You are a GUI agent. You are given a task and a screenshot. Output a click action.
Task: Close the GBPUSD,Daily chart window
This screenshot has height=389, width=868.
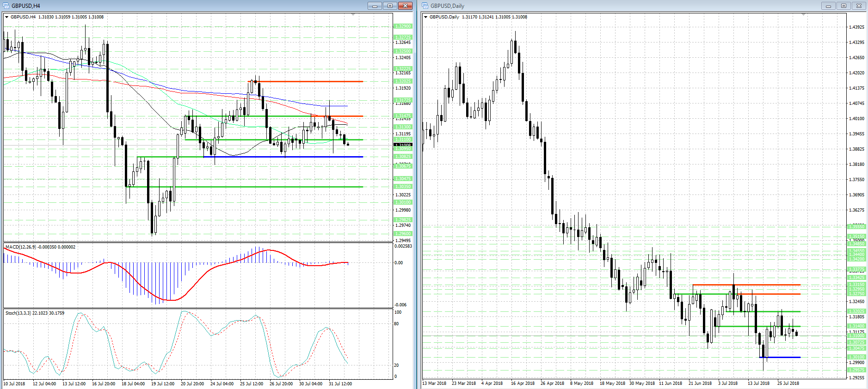tap(859, 6)
